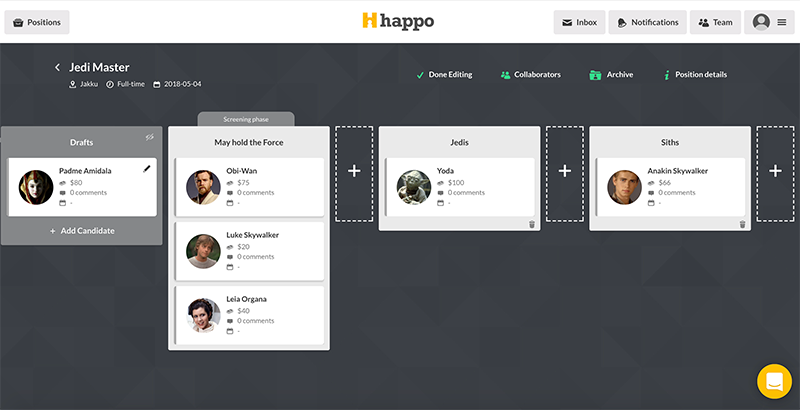Add a column after May hold the Force
Viewport: 800px width, 410px height.
point(354,173)
